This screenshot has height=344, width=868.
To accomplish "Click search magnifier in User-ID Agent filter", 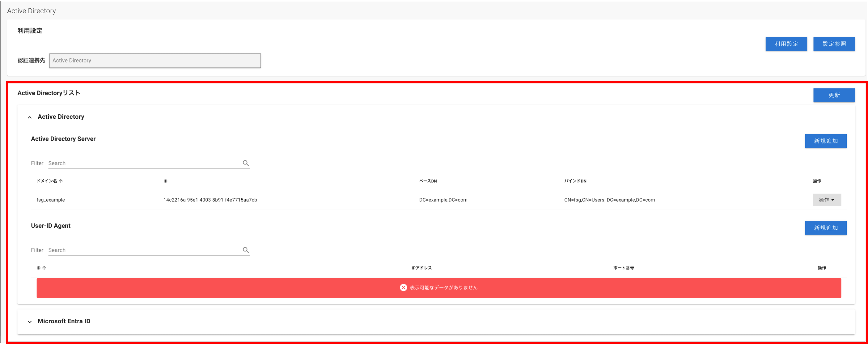I will click(x=246, y=250).
